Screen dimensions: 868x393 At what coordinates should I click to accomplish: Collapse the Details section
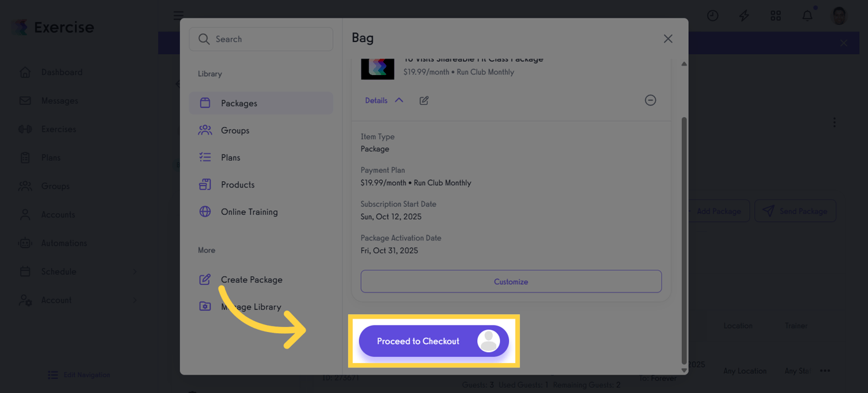pyautogui.click(x=384, y=100)
